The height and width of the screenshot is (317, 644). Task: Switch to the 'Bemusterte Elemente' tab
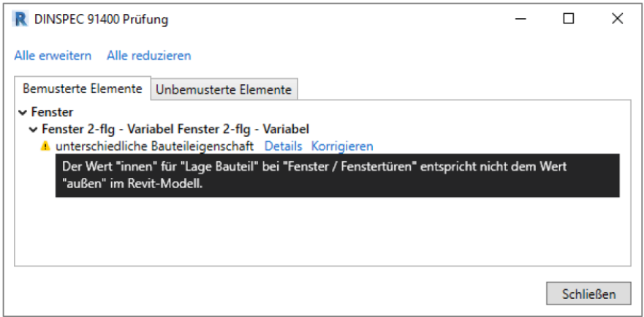click(x=83, y=89)
